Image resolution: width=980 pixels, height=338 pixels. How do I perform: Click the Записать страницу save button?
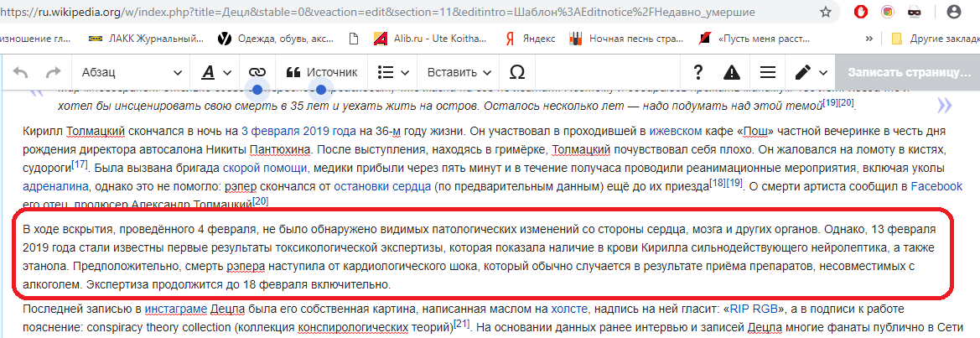908,72
